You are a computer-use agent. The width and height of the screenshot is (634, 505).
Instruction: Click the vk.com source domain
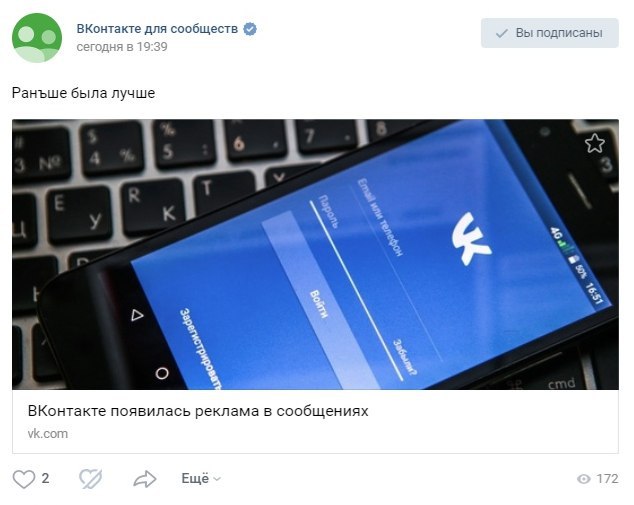[48, 434]
